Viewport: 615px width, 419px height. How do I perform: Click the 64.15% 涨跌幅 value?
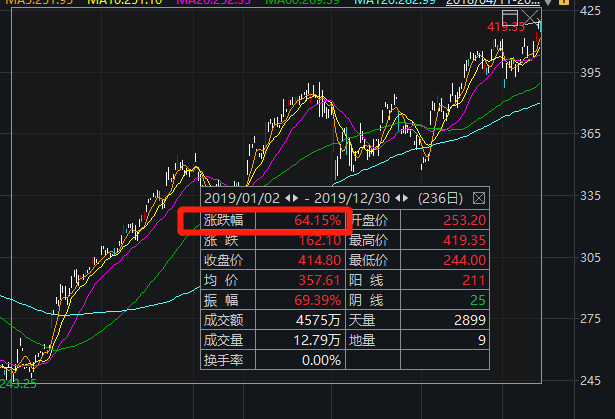317,220
